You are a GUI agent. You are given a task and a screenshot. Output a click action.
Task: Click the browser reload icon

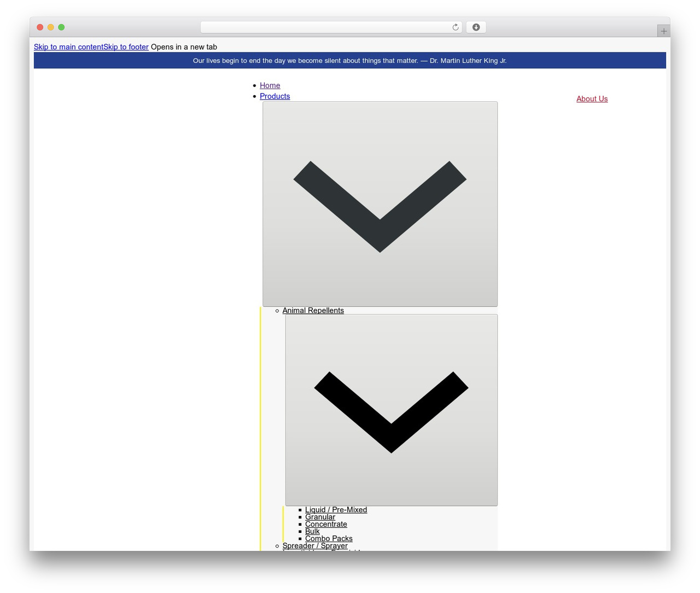coord(455,27)
